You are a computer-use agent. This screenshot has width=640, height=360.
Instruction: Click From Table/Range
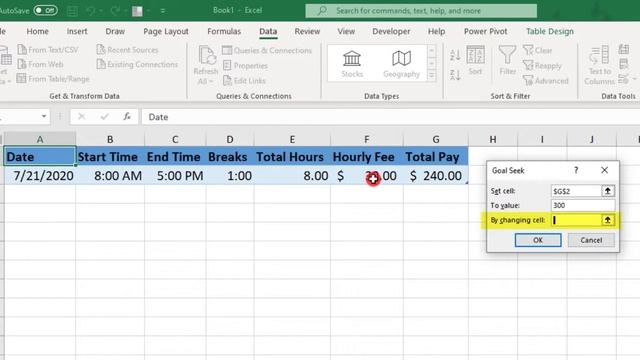[53, 79]
